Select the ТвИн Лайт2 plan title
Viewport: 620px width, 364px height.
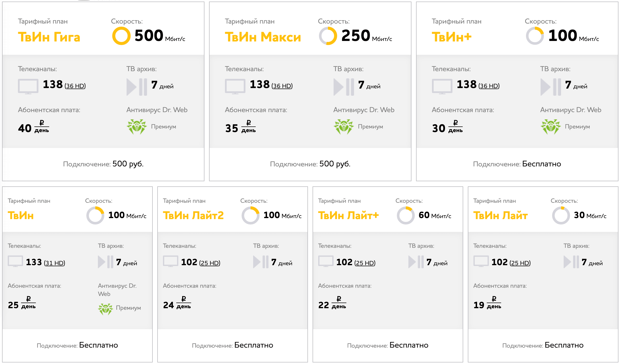click(x=193, y=216)
